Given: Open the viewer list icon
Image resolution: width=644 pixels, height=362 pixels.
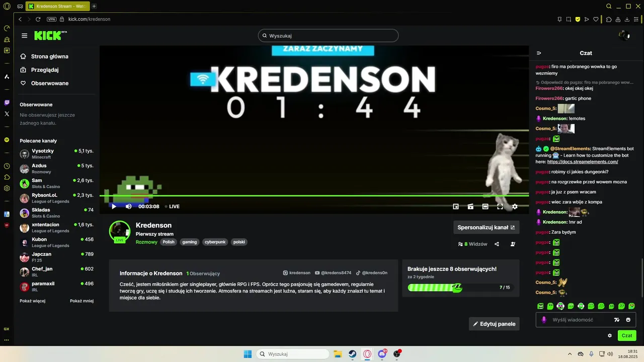Looking at the screenshot, I should 513,244.
